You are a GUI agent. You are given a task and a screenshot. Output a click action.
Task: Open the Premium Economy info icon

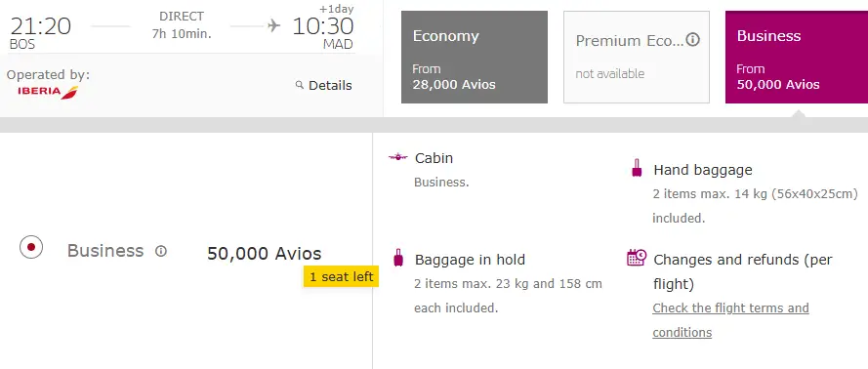click(x=693, y=40)
